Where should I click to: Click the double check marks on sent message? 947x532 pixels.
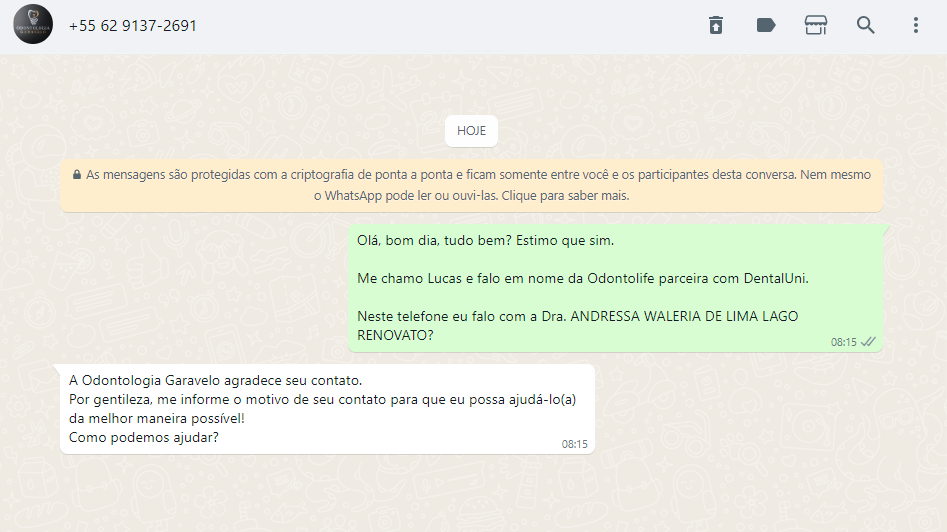coord(868,342)
